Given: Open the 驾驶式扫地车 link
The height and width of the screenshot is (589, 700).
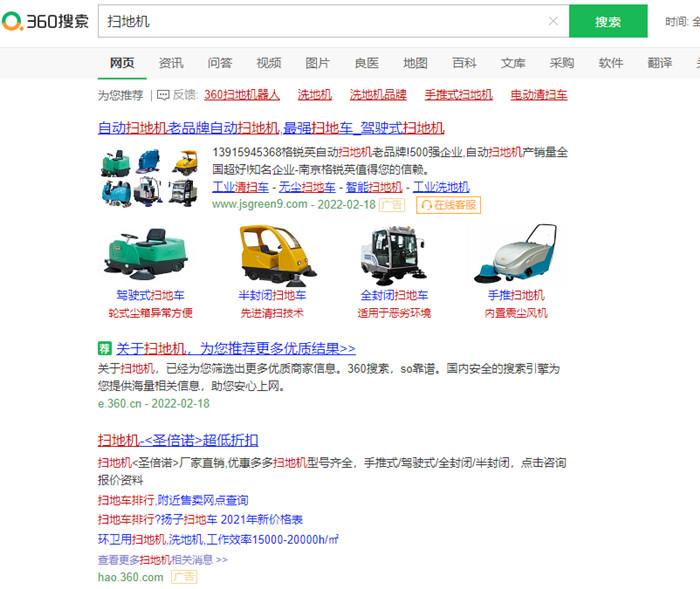Looking at the screenshot, I should (150, 295).
